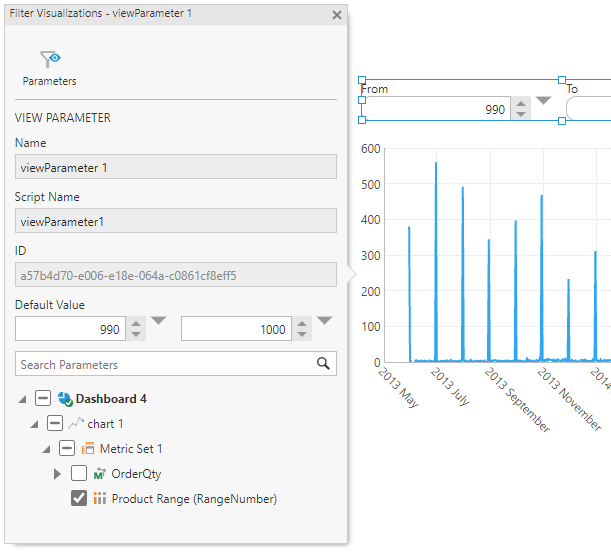Collapse the chart 1 tree node

click(34, 424)
